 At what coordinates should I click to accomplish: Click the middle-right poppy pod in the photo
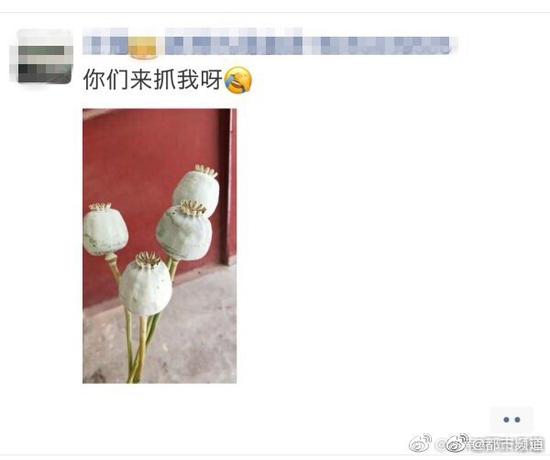184,231
